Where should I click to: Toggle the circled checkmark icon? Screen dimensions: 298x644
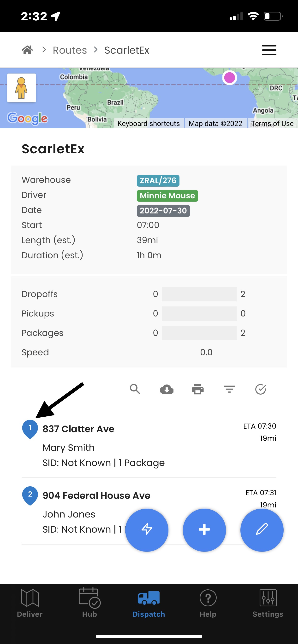(260, 389)
